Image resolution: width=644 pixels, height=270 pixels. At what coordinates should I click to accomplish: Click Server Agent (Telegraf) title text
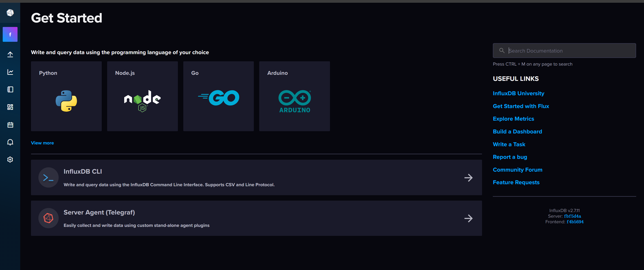click(x=99, y=212)
